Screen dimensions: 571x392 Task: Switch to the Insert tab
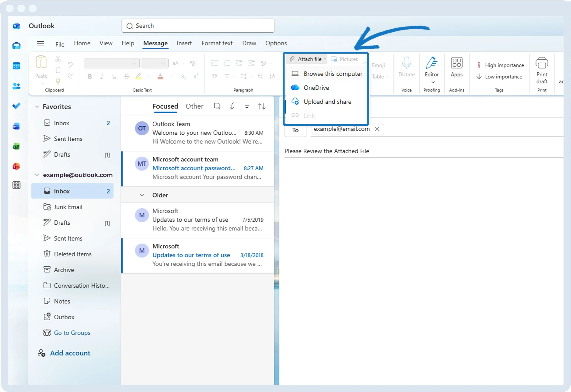click(184, 43)
